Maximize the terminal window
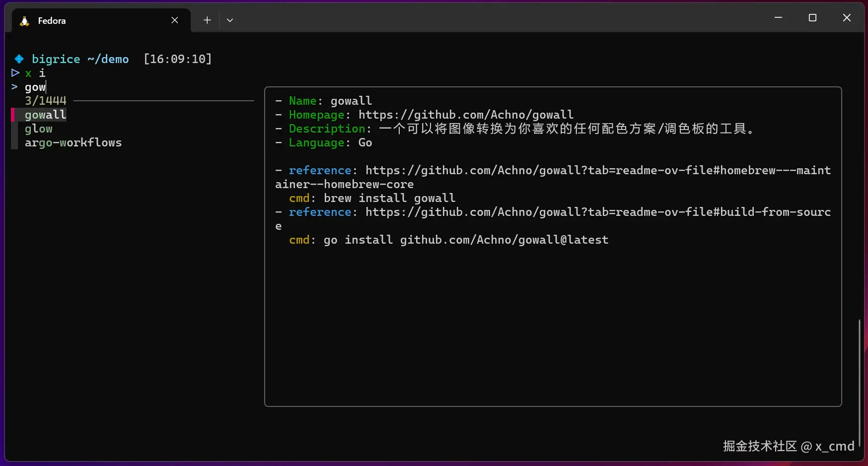Screen dimensions: 868x466 click(812, 18)
